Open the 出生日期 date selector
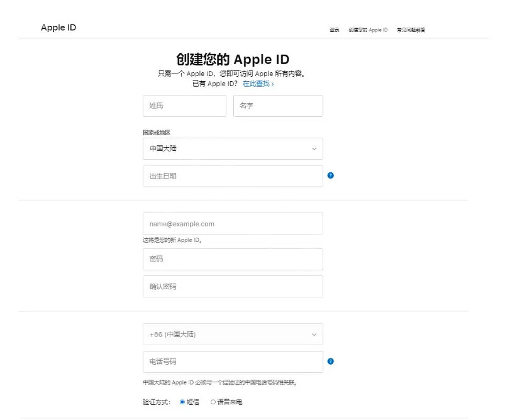This screenshot has width=515, height=420. pyautogui.click(x=233, y=175)
